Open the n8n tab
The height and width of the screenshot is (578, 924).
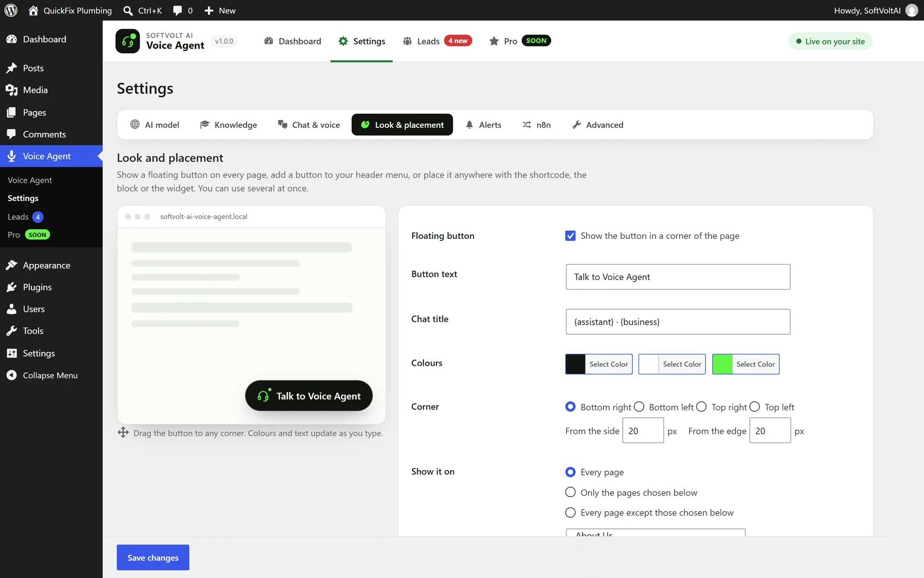coord(537,125)
